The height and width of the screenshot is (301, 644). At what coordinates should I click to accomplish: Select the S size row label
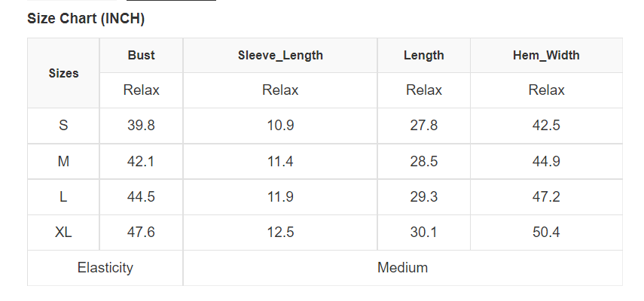63,126
